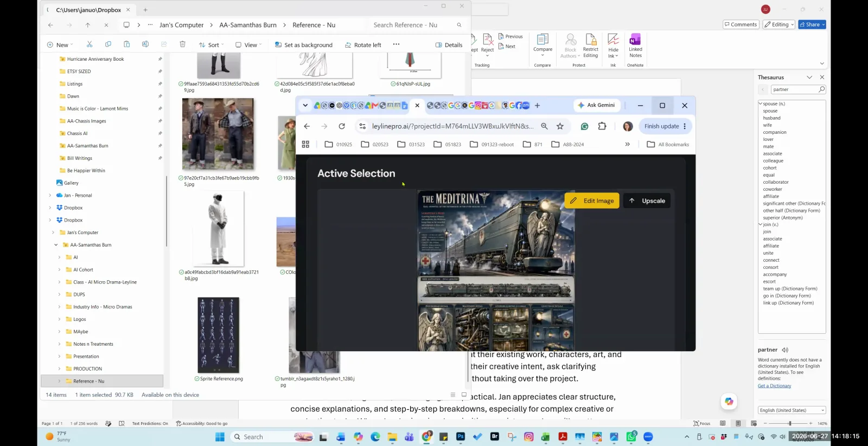Open the Editing mode dropdown in Word

coord(779,24)
